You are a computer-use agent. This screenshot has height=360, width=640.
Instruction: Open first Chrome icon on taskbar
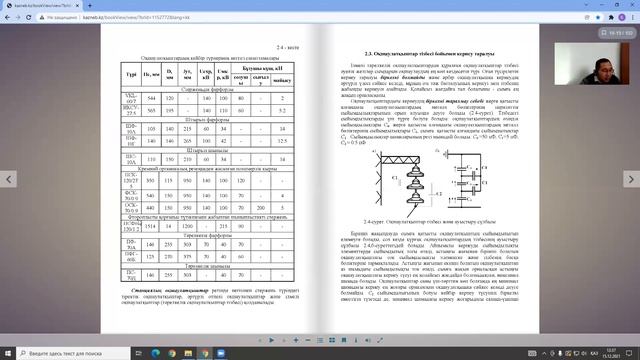pos(172,353)
